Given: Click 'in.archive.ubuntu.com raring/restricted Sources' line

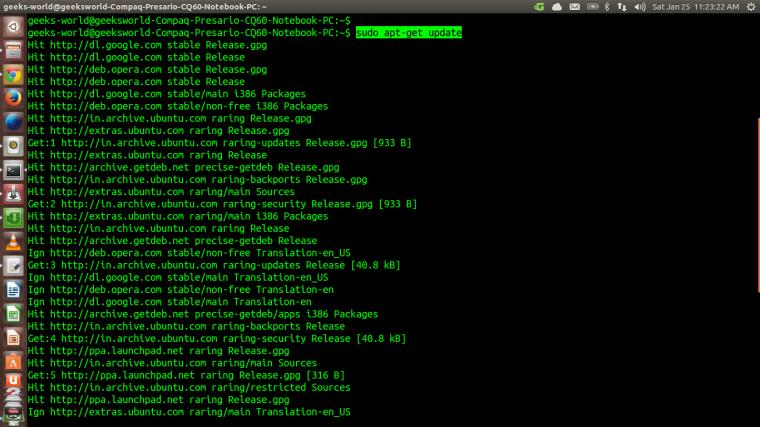Looking at the screenshot, I should point(189,387).
